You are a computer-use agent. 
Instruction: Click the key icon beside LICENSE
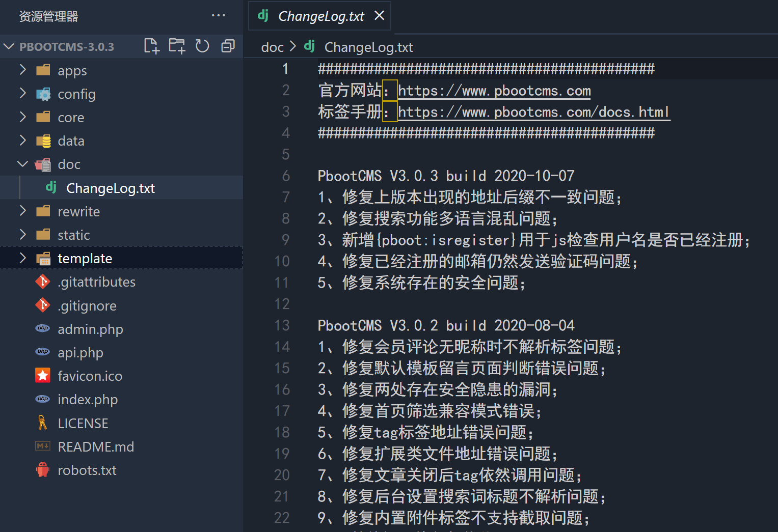[x=42, y=423]
